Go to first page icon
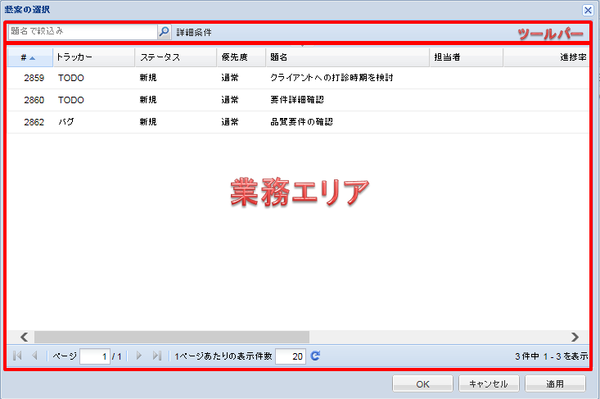Screen dimensions: 600x399 (17, 356)
